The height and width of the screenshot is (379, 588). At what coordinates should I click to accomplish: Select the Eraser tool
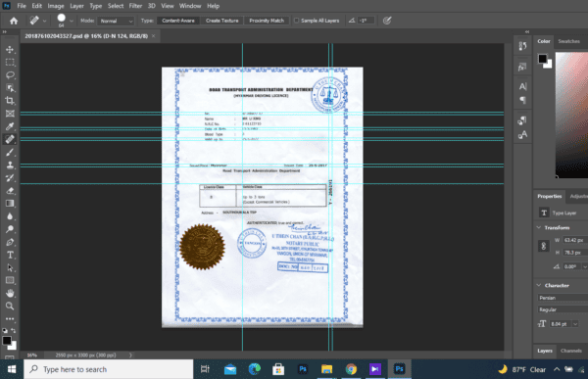pyautogui.click(x=10, y=190)
